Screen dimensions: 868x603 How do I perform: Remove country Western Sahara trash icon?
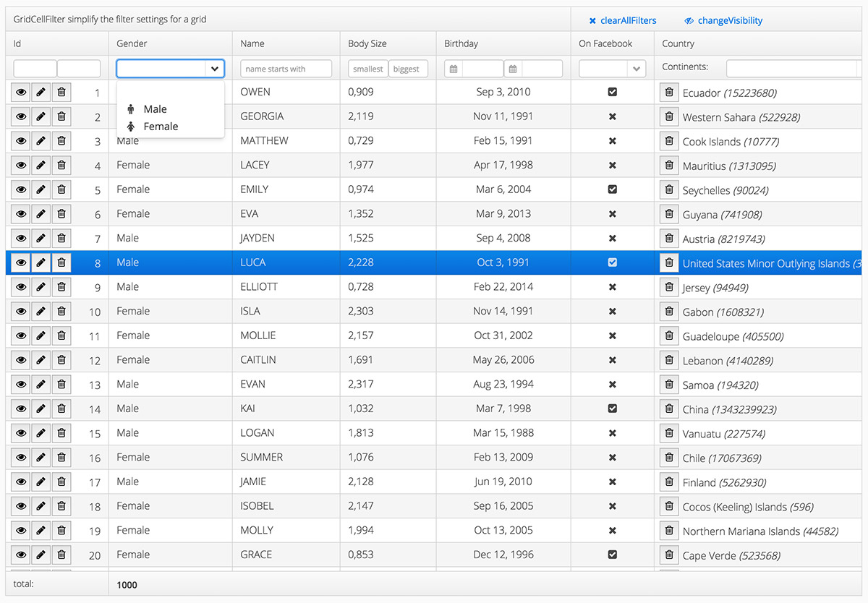click(x=669, y=116)
